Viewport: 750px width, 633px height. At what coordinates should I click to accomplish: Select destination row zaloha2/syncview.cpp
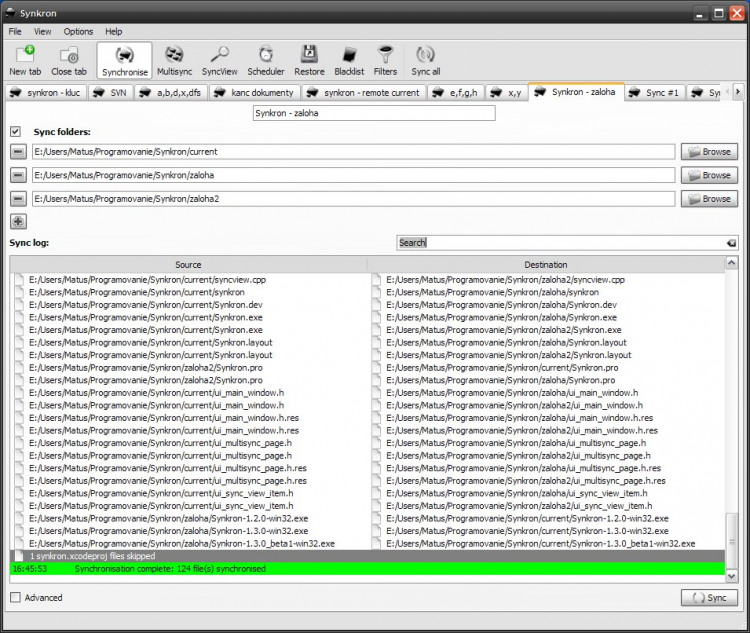tap(506, 280)
